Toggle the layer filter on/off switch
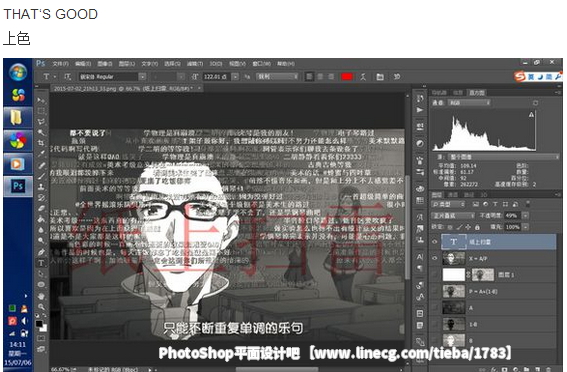 tap(528, 204)
